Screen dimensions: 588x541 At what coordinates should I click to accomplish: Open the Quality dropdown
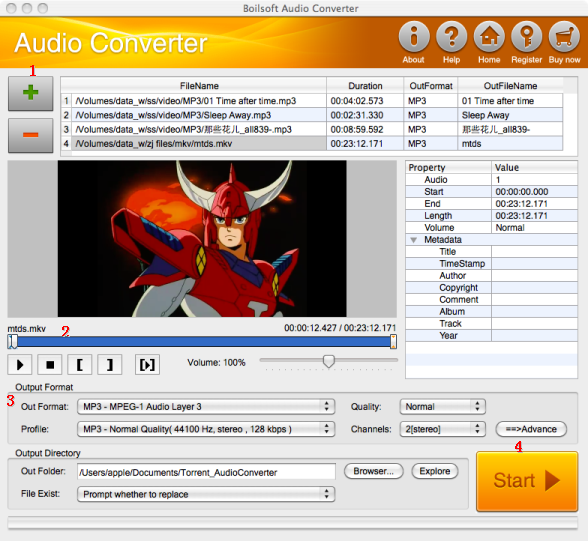click(x=442, y=407)
